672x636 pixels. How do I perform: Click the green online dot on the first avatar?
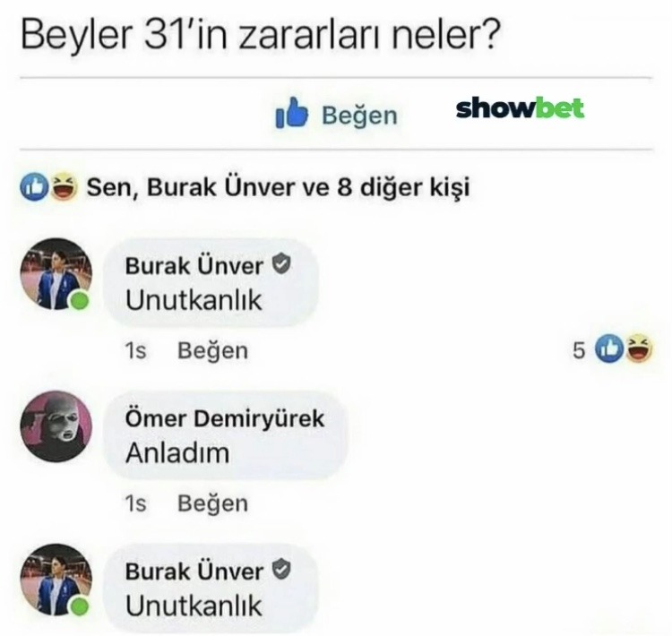point(79,301)
